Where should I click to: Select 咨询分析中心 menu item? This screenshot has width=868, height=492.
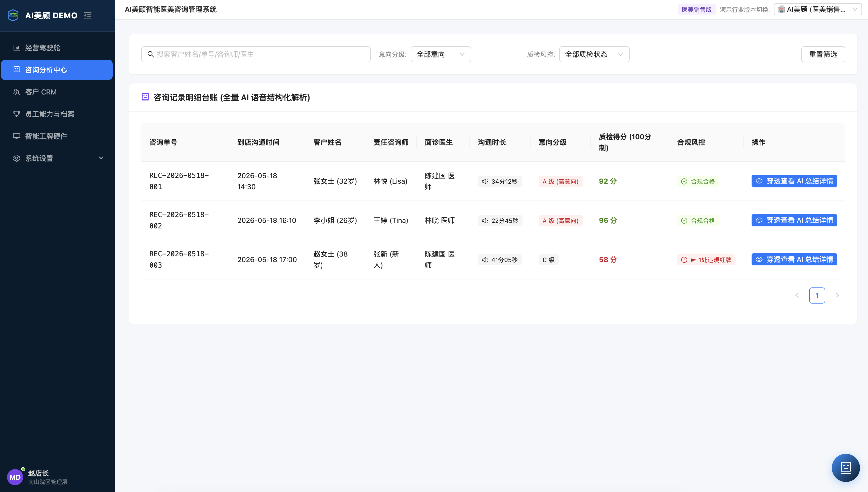[x=57, y=70]
